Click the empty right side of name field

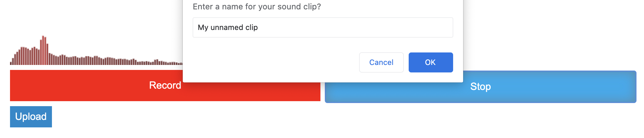pos(391,27)
